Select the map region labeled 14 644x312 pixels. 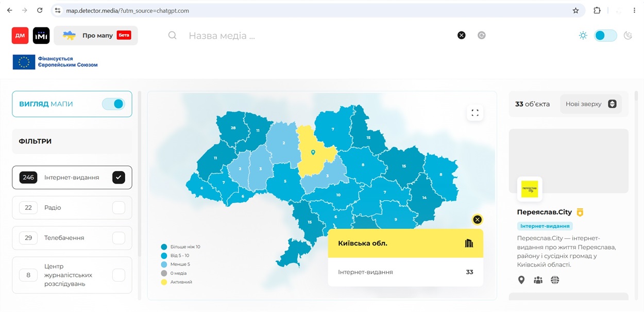425,198
